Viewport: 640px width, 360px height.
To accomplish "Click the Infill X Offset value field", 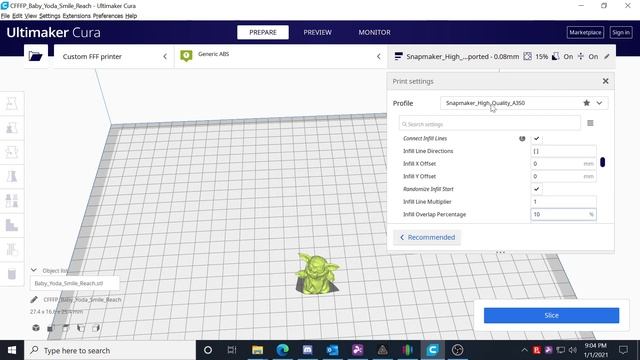I will click(563, 164).
